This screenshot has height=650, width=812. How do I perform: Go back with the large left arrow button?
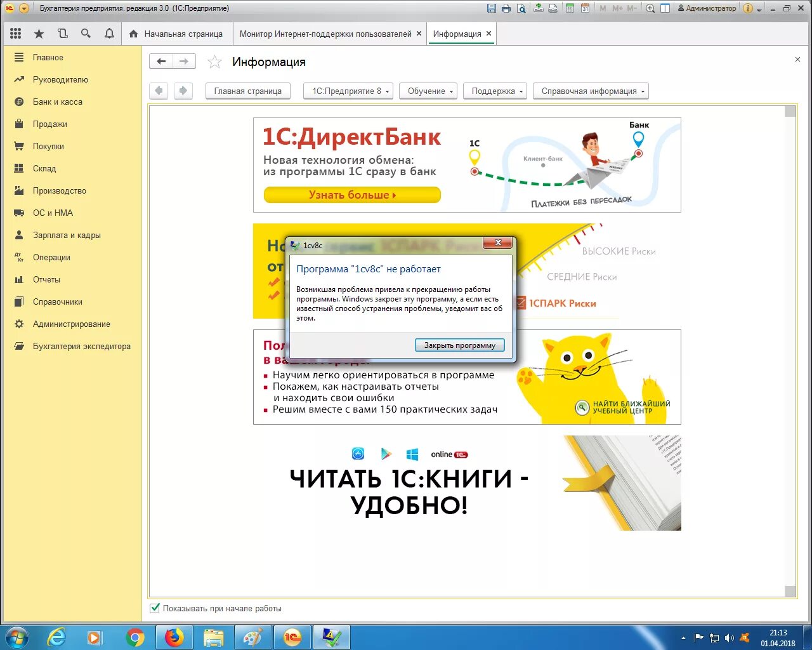pyautogui.click(x=161, y=62)
